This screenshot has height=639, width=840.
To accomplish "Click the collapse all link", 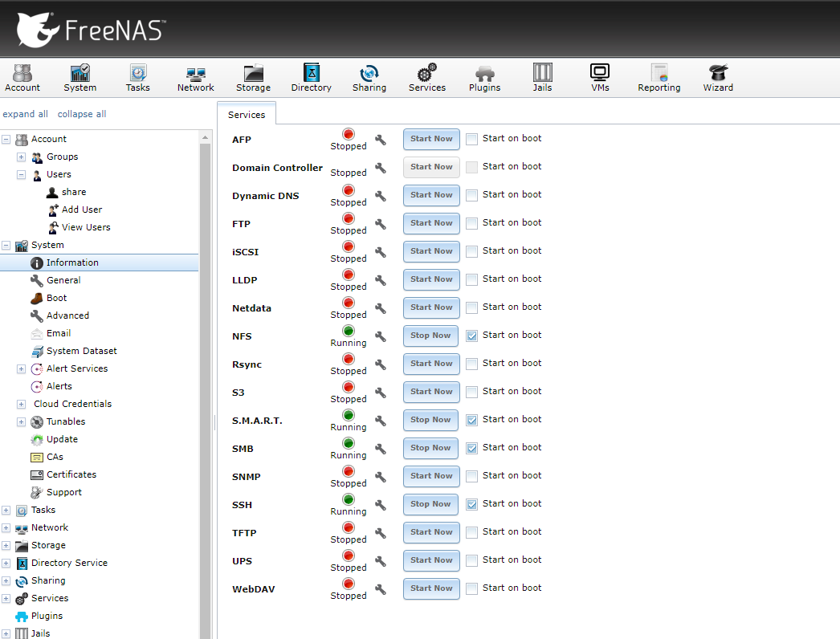I will pyautogui.click(x=82, y=114).
